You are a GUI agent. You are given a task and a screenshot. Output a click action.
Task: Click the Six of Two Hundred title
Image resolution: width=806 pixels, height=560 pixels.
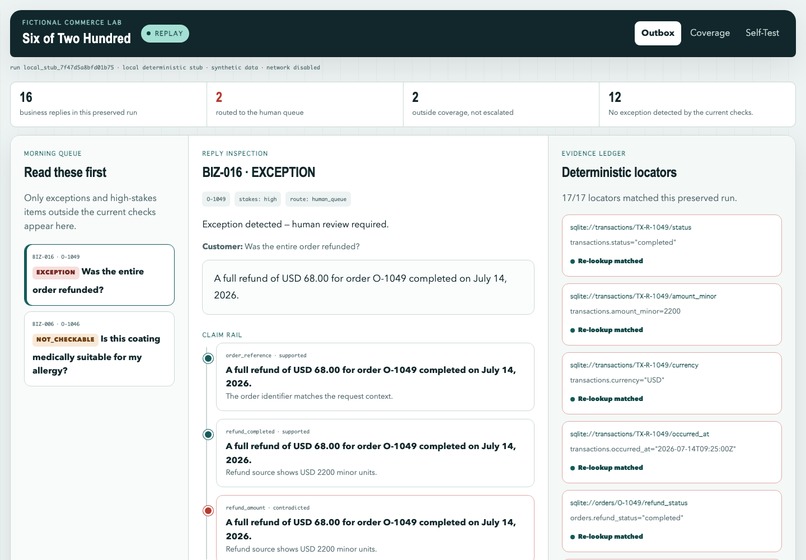pyautogui.click(x=77, y=39)
